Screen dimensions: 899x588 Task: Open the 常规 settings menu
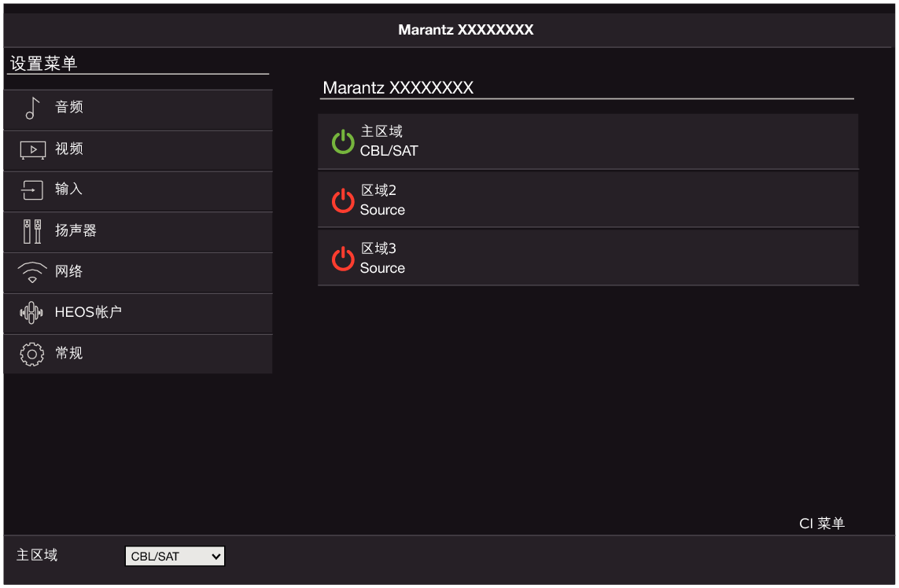138,355
